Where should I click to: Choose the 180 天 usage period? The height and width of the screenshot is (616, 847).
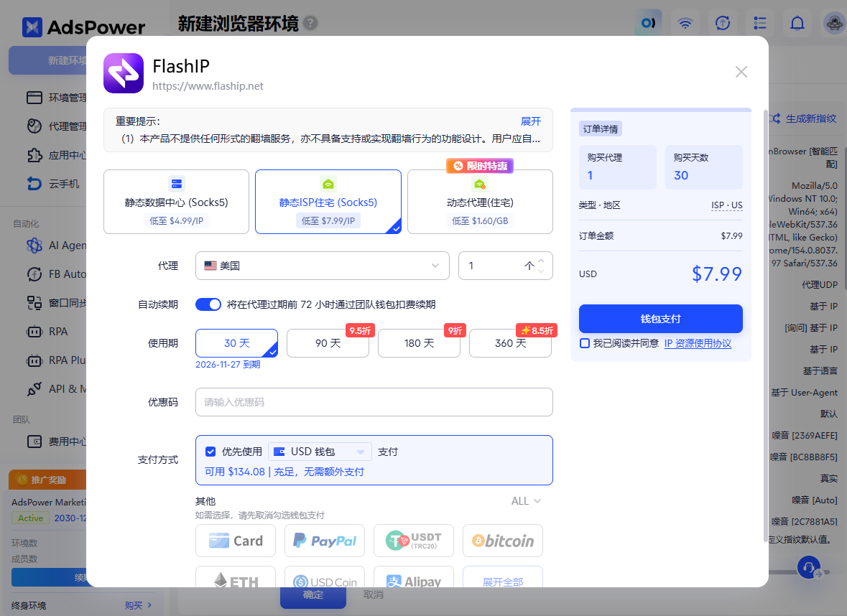tap(419, 343)
